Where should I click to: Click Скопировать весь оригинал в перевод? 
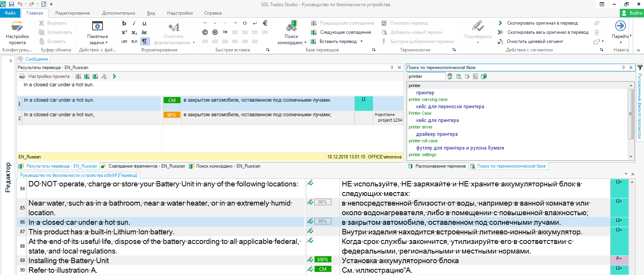543,32
